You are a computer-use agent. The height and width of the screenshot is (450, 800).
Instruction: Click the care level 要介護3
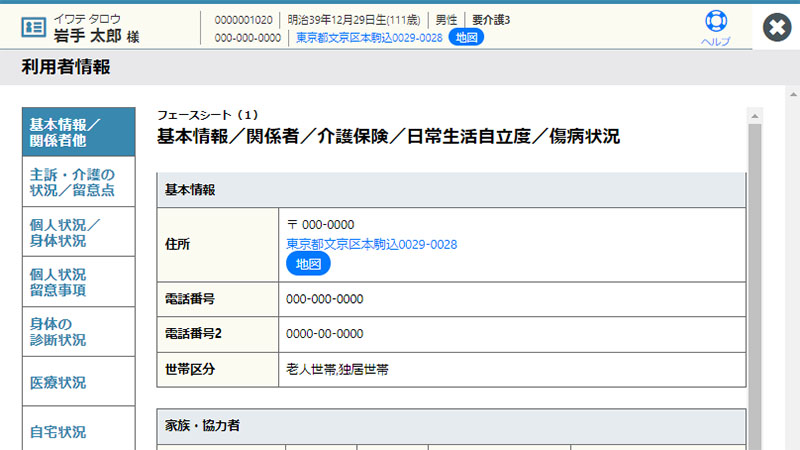coord(491,20)
